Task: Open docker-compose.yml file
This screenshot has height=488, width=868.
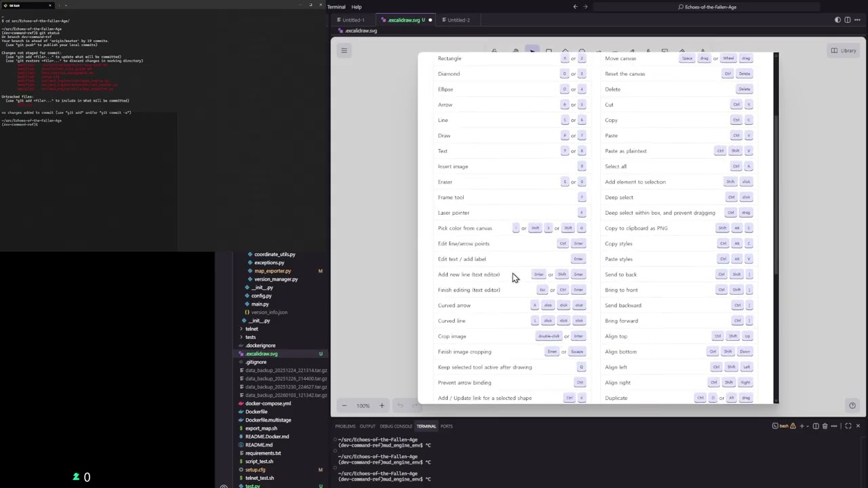Action: [x=268, y=403]
